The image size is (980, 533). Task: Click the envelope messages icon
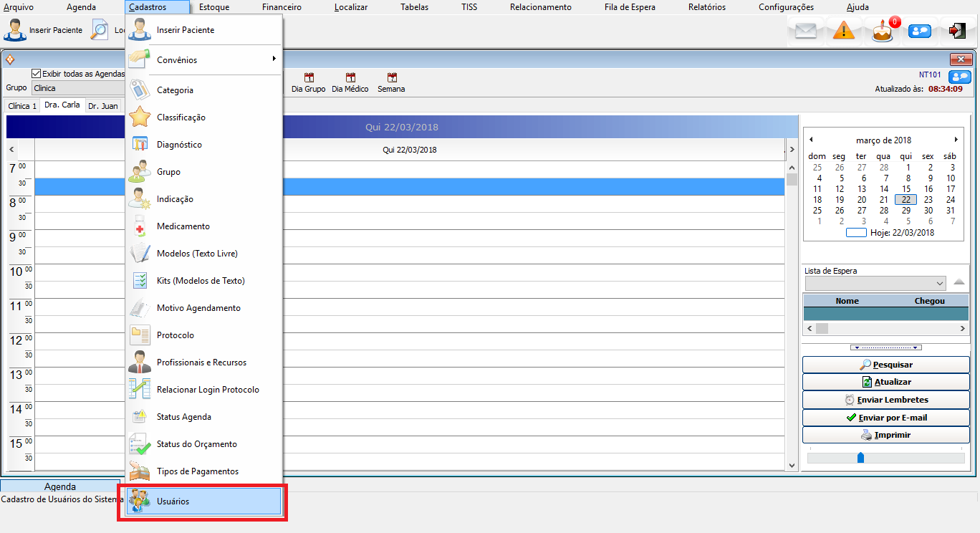pos(806,32)
